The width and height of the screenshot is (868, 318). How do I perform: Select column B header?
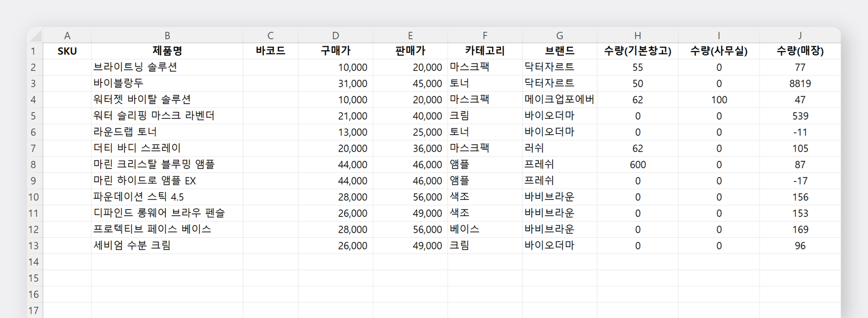[x=167, y=35]
